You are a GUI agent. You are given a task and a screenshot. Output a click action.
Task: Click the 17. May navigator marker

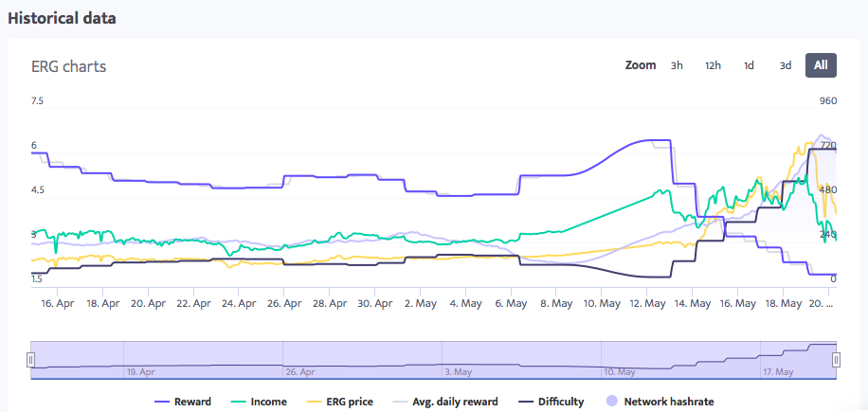click(779, 372)
